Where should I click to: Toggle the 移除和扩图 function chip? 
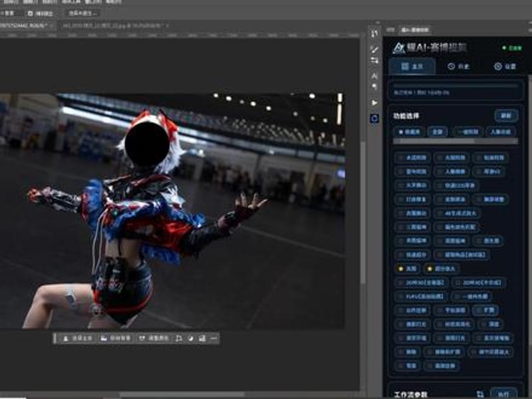coord(444,352)
